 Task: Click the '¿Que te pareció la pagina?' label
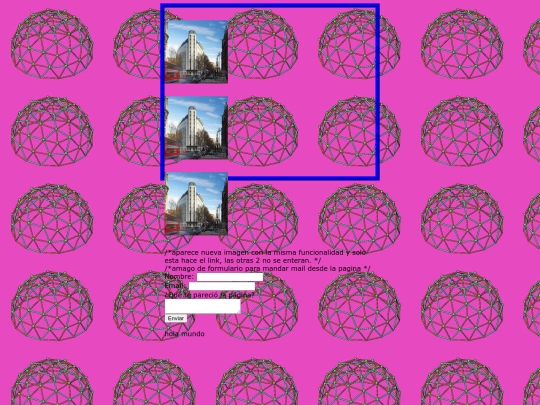(x=209, y=295)
